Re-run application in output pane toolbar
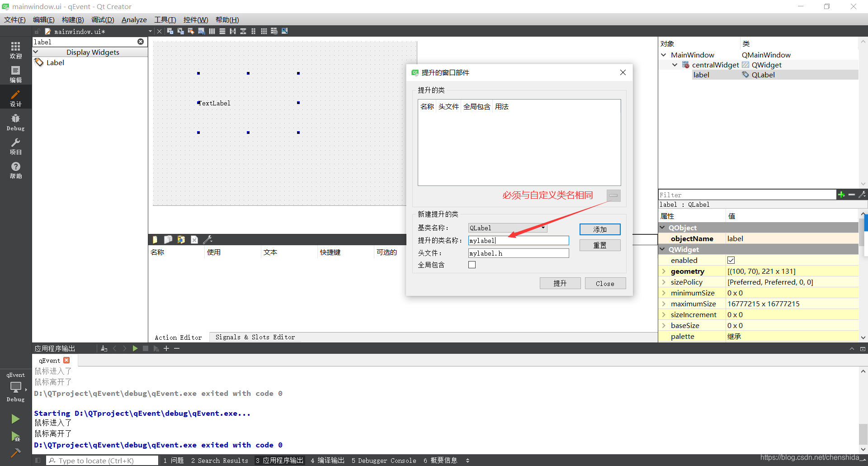The width and height of the screenshot is (868, 466). (x=135, y=348)
